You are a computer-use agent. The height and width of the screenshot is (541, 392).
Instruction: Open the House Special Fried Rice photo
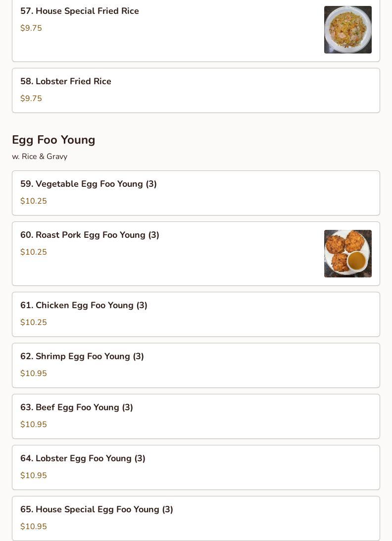347,30
